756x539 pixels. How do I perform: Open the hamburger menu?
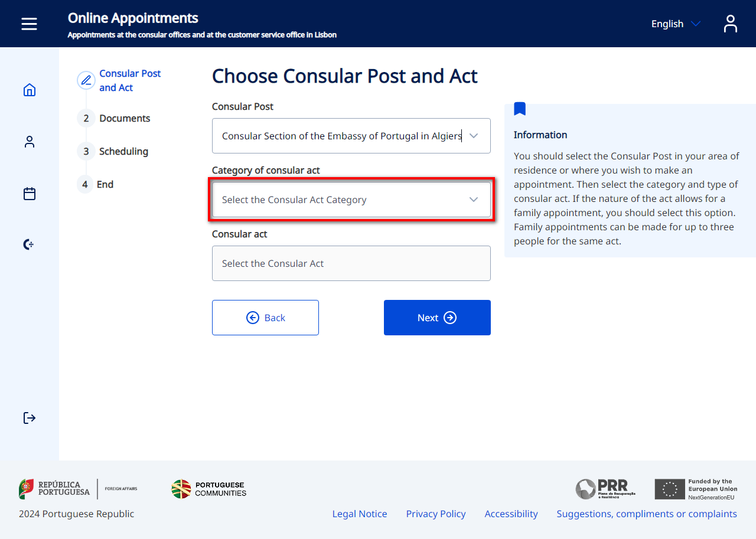(29, 24)
